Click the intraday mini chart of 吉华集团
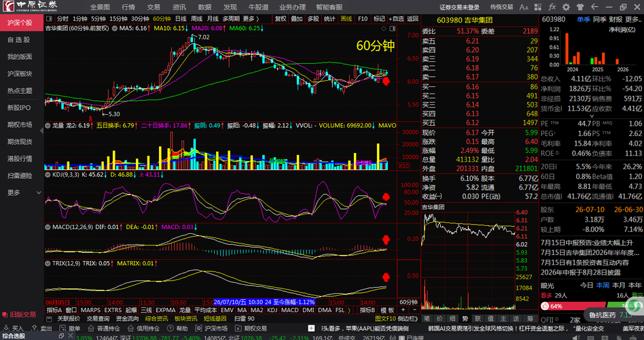 click(x=468, y=261)
